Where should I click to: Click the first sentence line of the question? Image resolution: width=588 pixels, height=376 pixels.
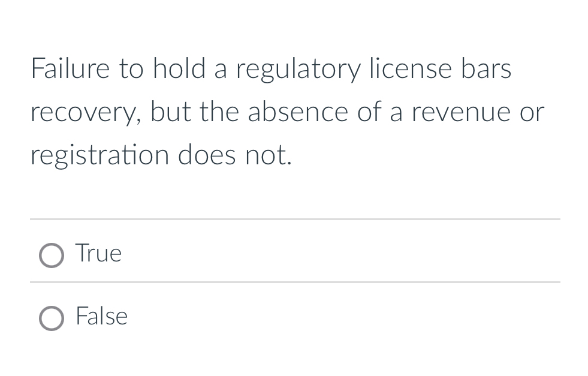click(x=271, y=68)
